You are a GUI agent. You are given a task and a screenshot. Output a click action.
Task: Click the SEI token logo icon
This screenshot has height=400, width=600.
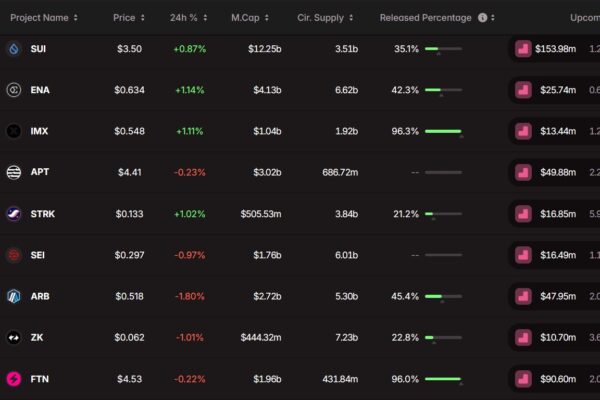pyautogui.click(x=14, y=255)
